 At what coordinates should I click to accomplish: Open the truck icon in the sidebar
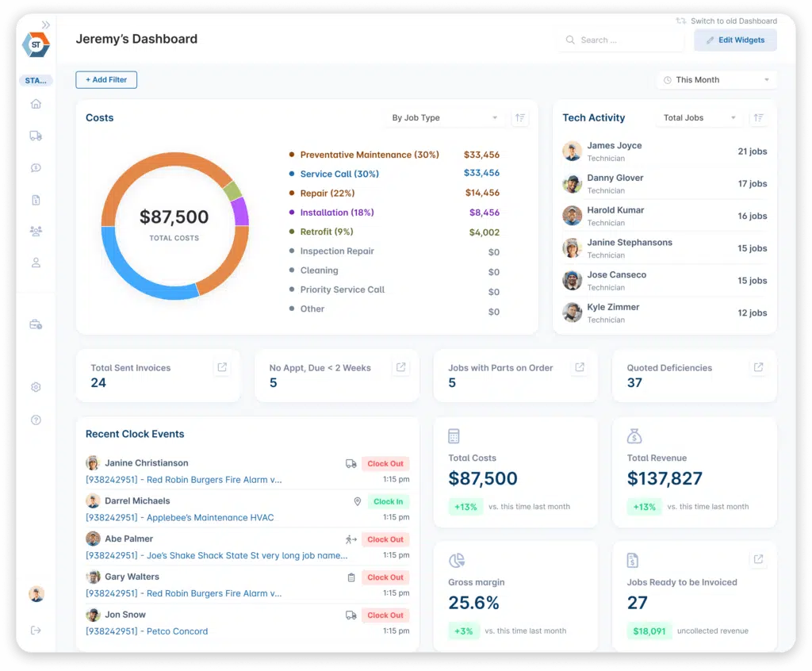tap(36, 136)
